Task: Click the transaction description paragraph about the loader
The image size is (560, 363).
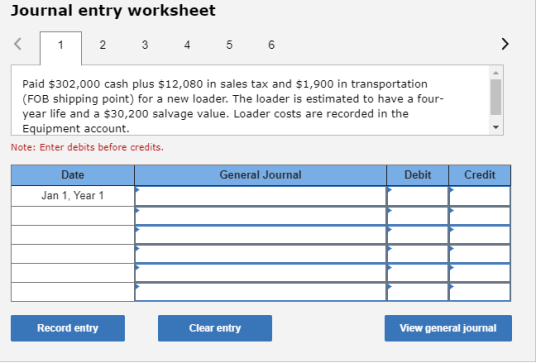Action: pyautogui.click(x=233, y=106)
